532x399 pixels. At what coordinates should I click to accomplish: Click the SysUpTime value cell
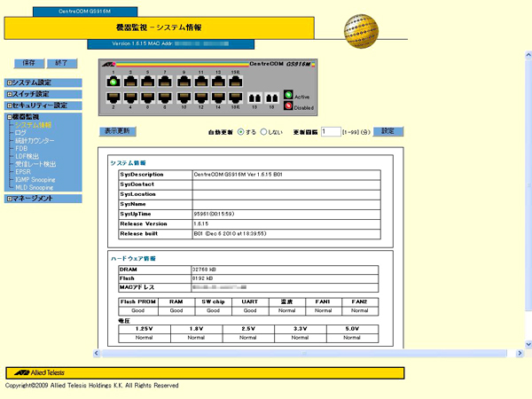pos(286,214)
